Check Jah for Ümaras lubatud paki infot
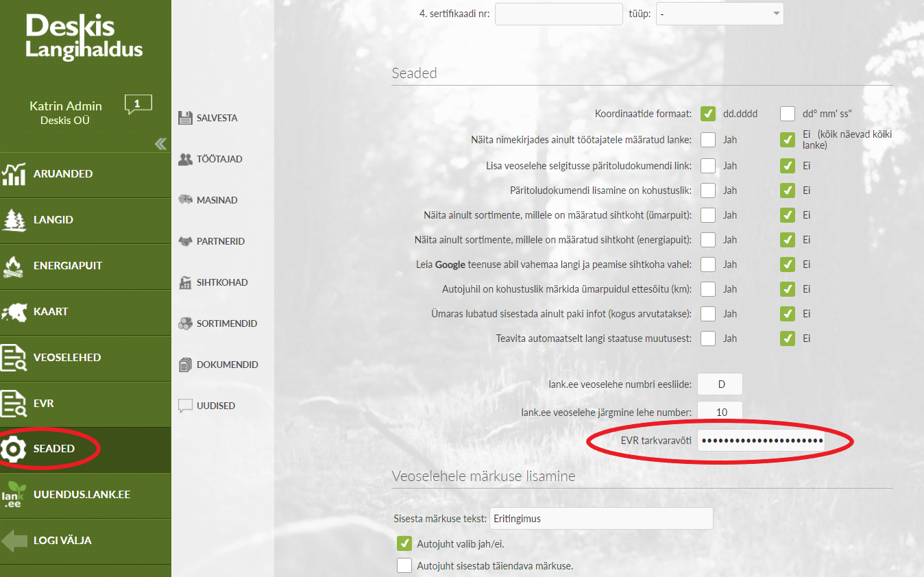 coord(708,314)
